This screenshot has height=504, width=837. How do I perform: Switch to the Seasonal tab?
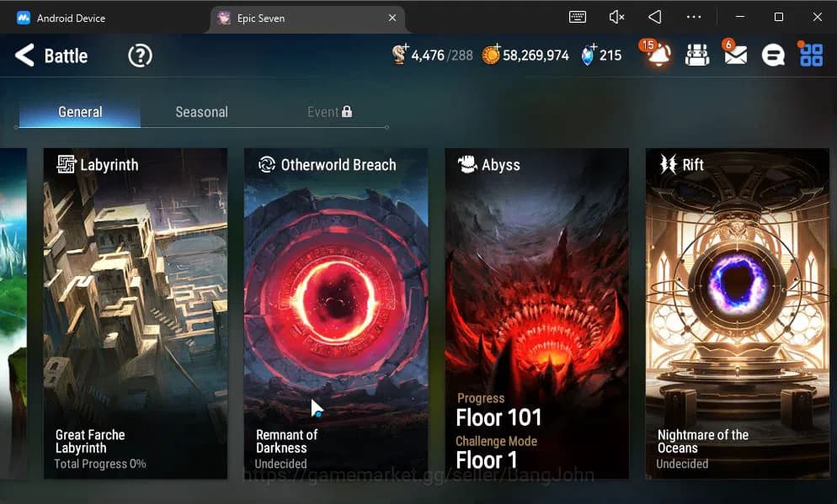pyautogui.click(x=201, y=112)
